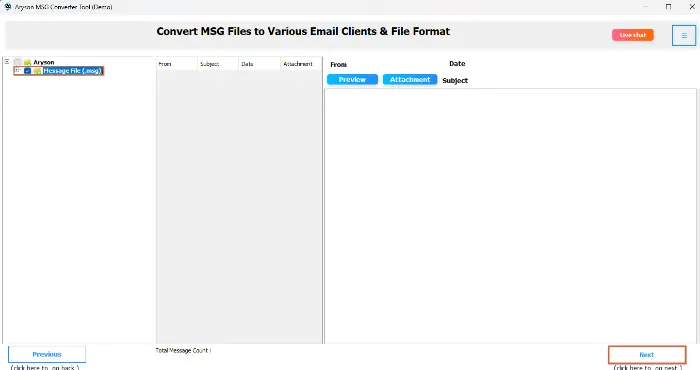Start a Live chat session
Image resolution: width=700 pixels, height=370 pixels.
[633, 35]
